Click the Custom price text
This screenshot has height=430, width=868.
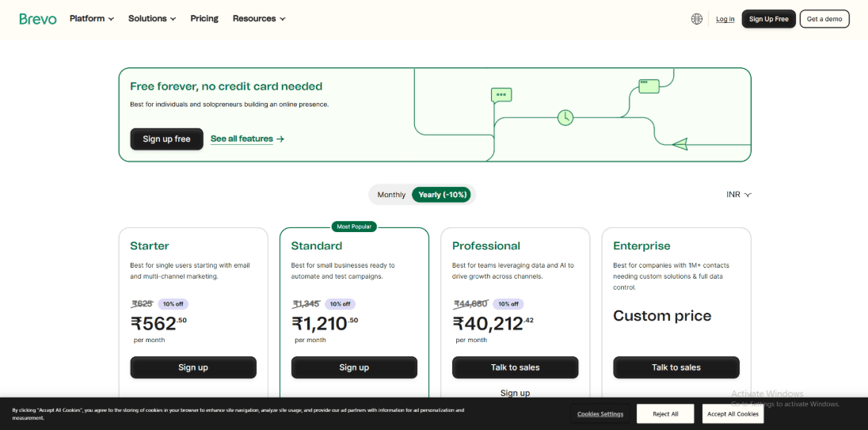662,316
